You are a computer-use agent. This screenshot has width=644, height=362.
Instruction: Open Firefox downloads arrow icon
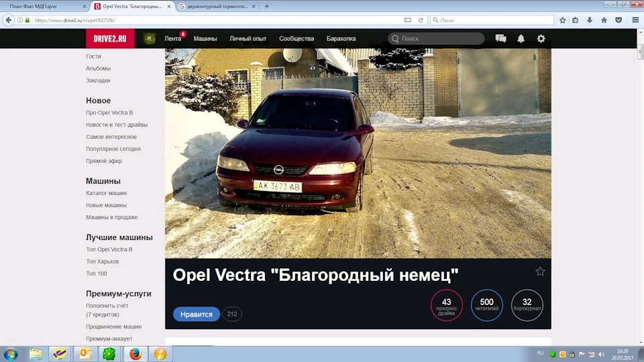point(590,20)
